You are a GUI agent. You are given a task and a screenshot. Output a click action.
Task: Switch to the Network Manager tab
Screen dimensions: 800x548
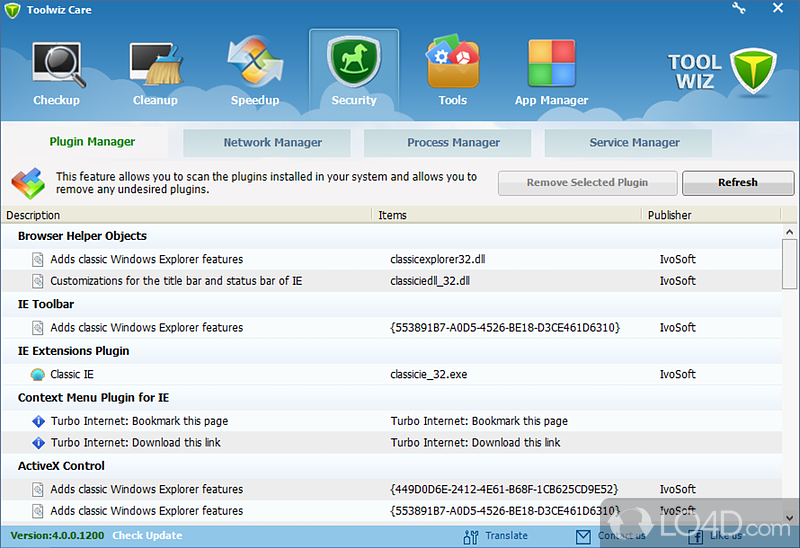click(x=272, y=143)
